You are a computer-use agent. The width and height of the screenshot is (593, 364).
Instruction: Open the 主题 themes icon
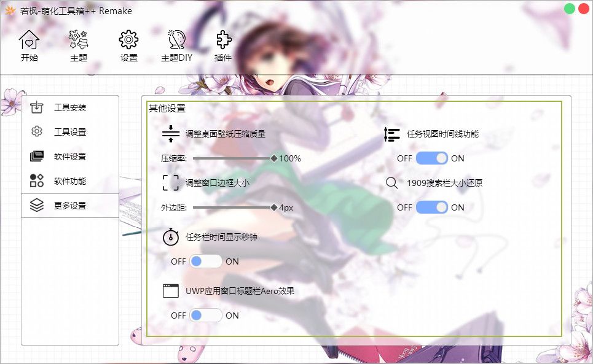coord(78,40)
